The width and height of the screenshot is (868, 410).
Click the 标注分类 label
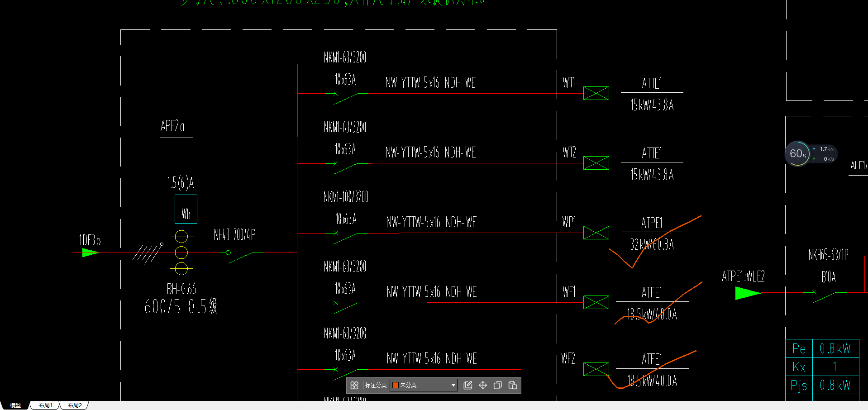coord(376,385)
